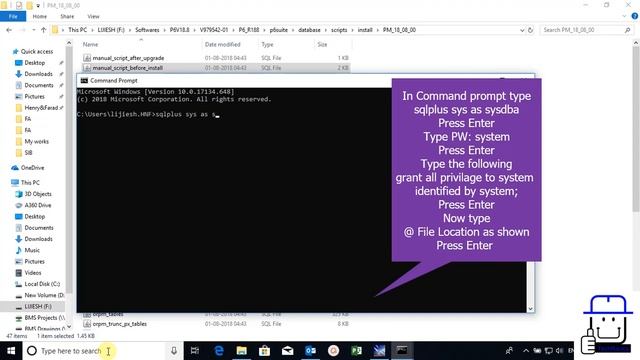640x360 pixels.
Task: Select orpm_trunc_px_tables file
Action: point(119,324)
